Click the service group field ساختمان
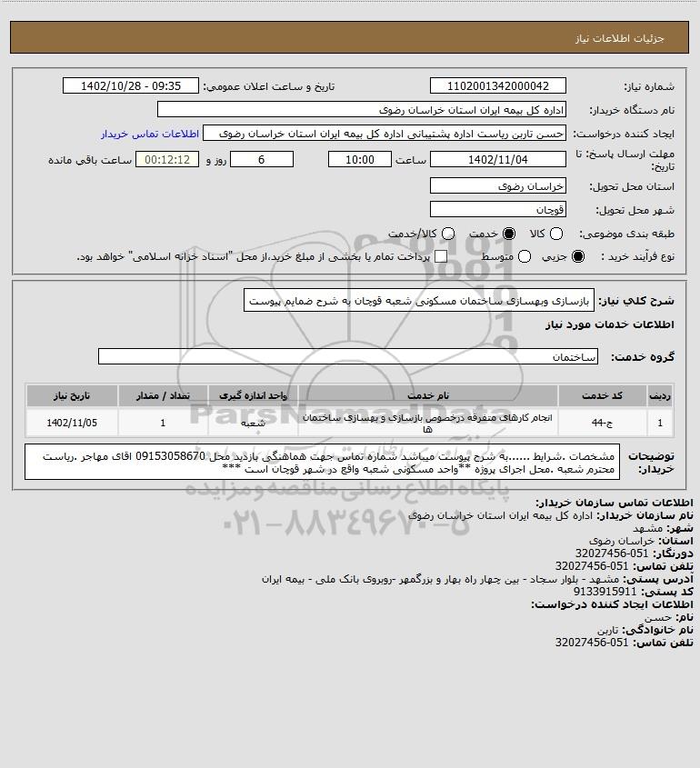The height and width of the screenshot is (768, 700). tap(348, 356)
